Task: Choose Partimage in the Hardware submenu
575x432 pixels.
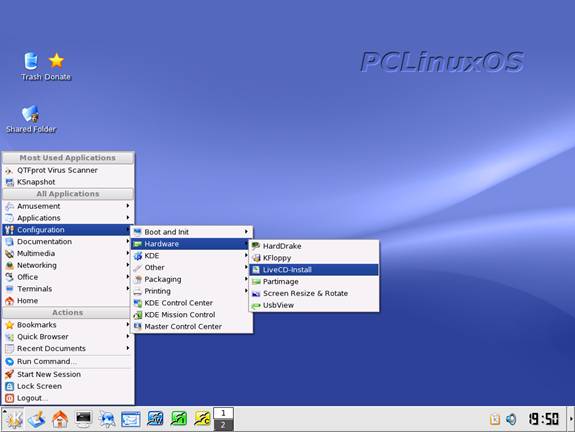Action: 314,282
